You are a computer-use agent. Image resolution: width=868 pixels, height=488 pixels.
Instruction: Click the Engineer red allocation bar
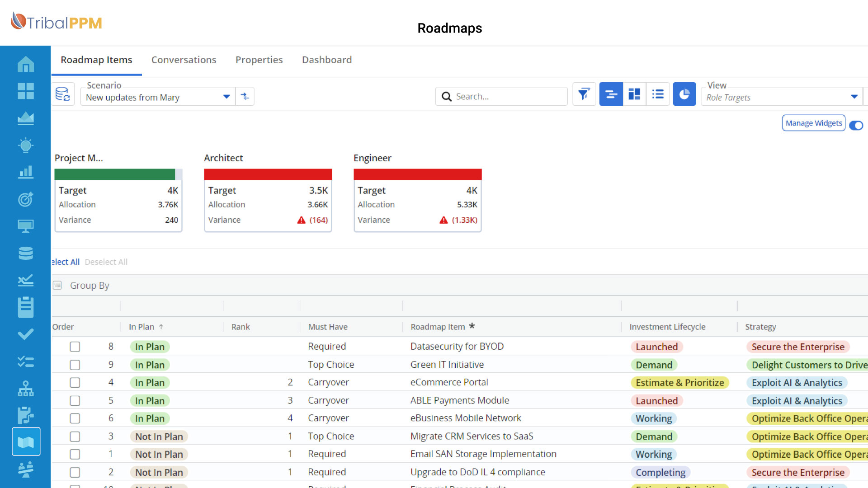click(418, 174)
